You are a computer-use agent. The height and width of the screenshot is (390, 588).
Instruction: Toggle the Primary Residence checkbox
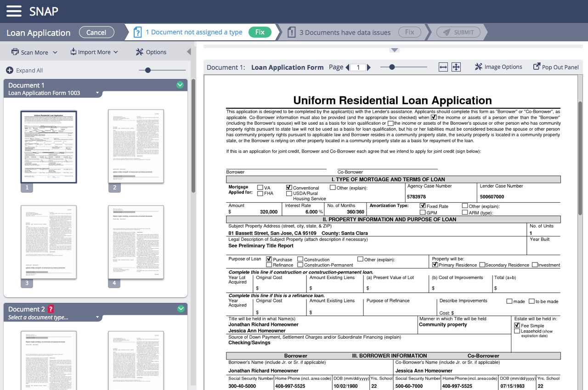pyautogui.click(x=435, y=265)
